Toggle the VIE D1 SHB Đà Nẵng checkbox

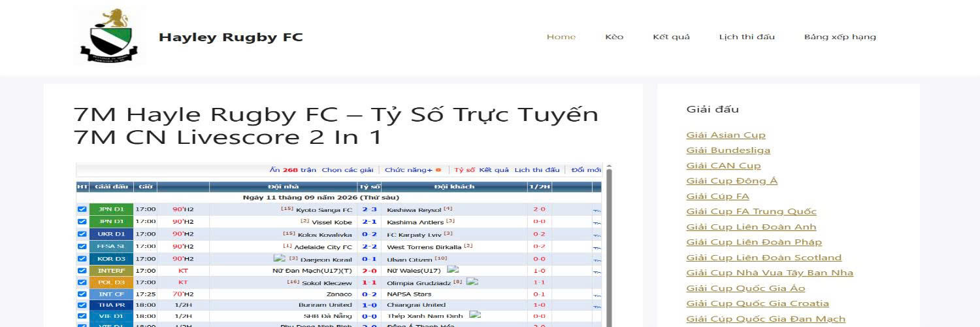[82, 316]
